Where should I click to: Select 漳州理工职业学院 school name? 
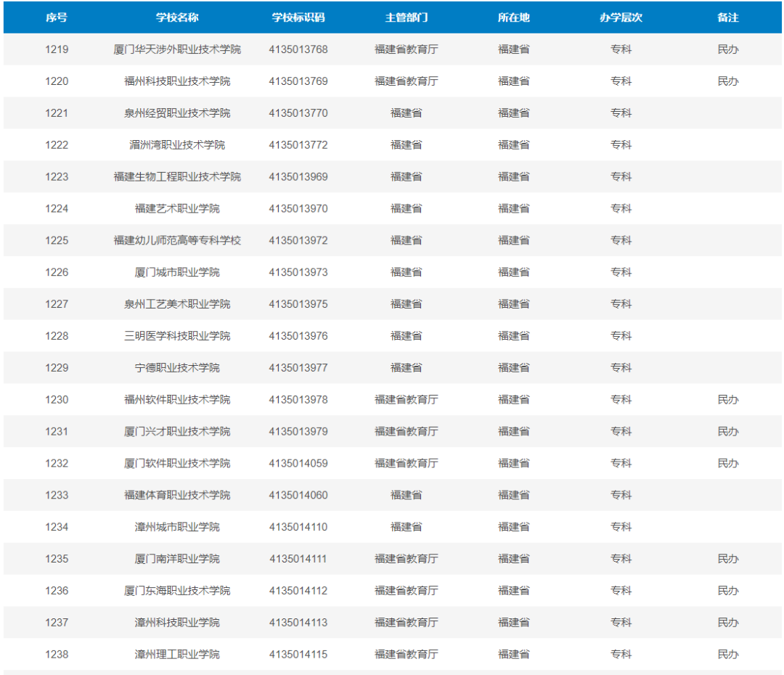(x=177, y=654)
